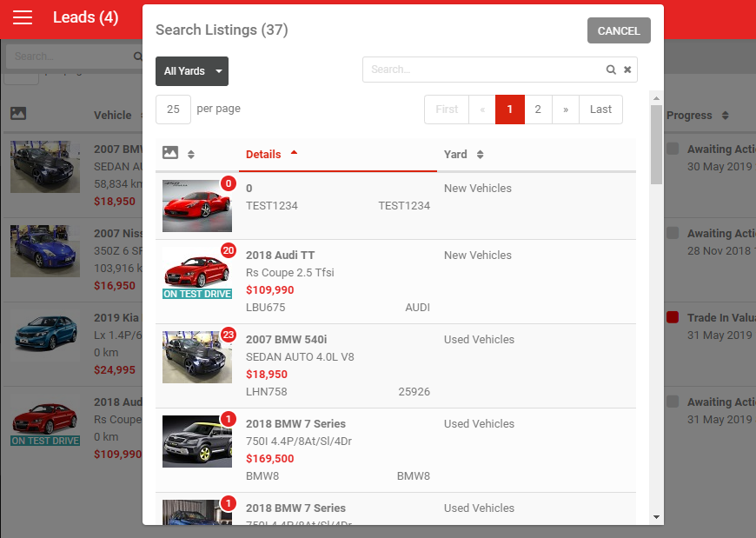Click the modal vertical scrollbar thumb
Image resolution: width=756 pixels, height=538 pixels.
656,144
